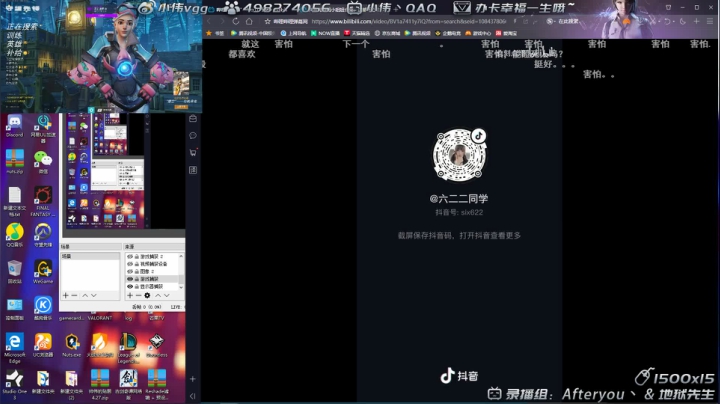720x404 pixels.
Task: Toggle lock on 游戏捕获 2 source
Action: [136, 257]
